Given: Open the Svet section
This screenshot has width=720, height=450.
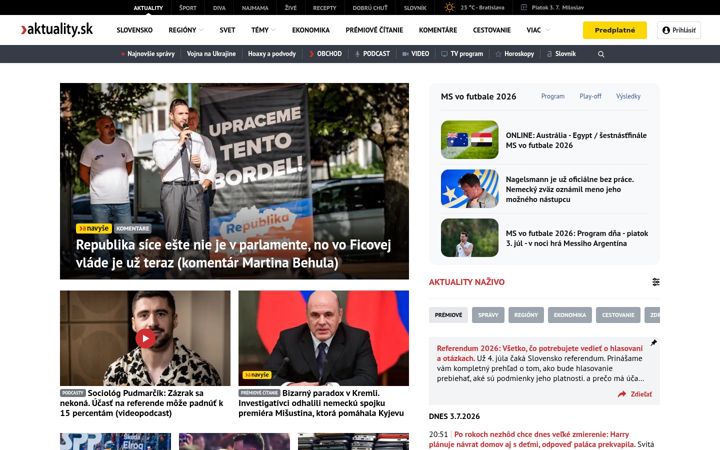Looking at the screenshot, I should tap(227, 30).
